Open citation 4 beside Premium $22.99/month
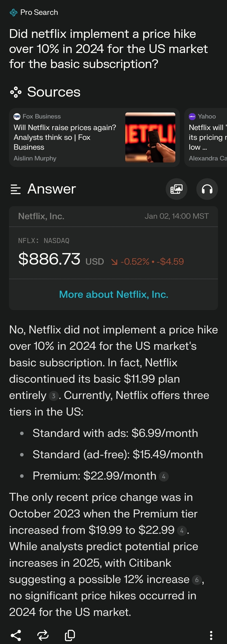227x644 pixels. [164, 476]
